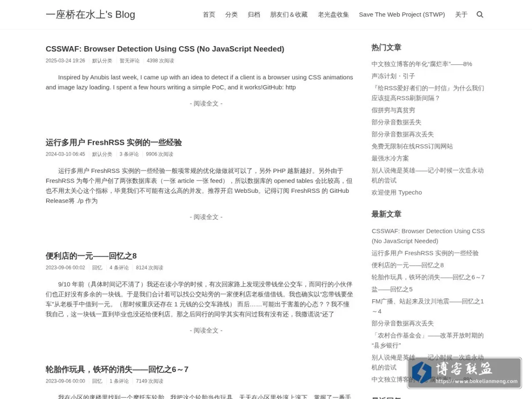Open popular article 假拼穷与真贫穷
This screenshot has height=399, width=532.
pos(393,110)
